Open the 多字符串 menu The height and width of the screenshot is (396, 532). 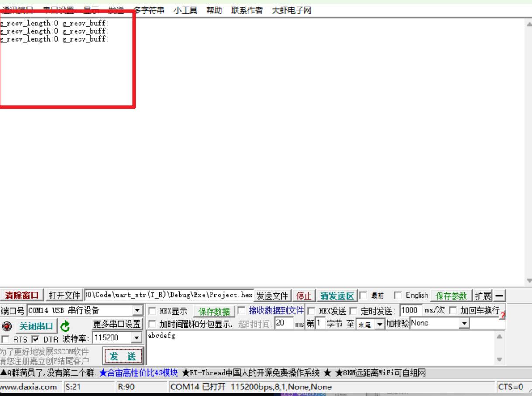pyautogui.click(x=149, y=10)
